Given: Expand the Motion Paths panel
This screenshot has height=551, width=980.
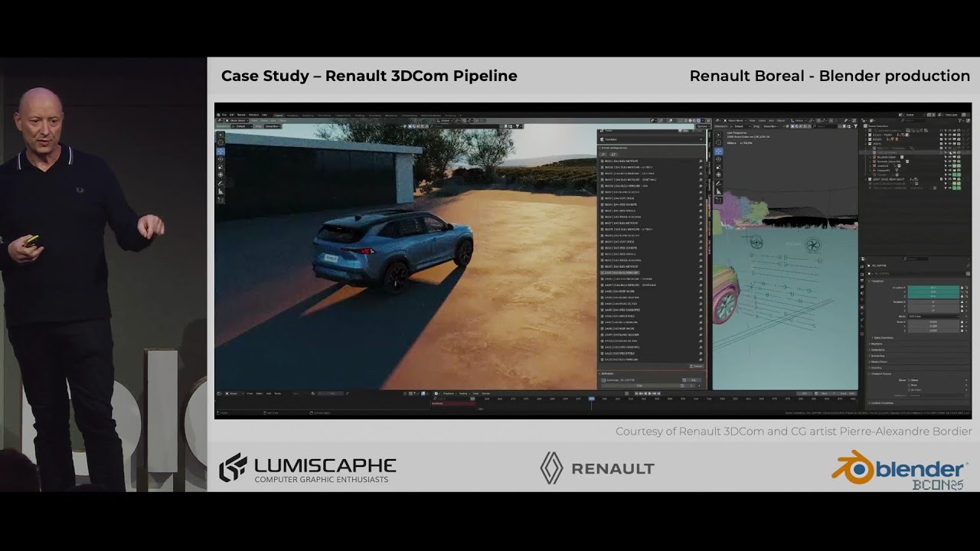Looking at the screenshot, I should [x=869, y=362].
